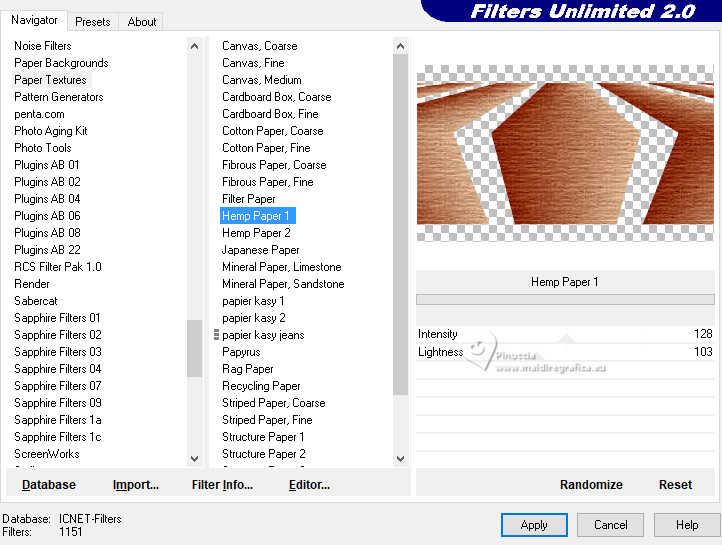Image resolution: width=722 pixels, height=545 pixels.
Task: Choose Cardboard Box, Coarse filter
Action: click(x=277, y=97)
